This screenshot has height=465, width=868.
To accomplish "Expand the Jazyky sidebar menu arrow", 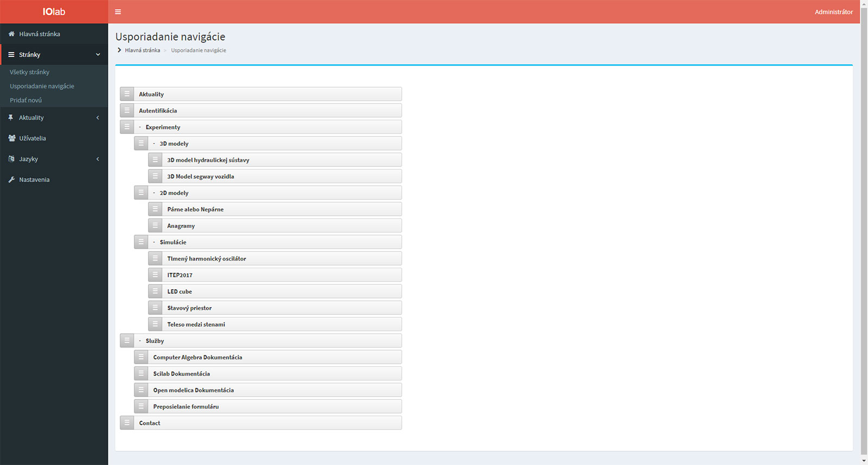I will [98, 159].
